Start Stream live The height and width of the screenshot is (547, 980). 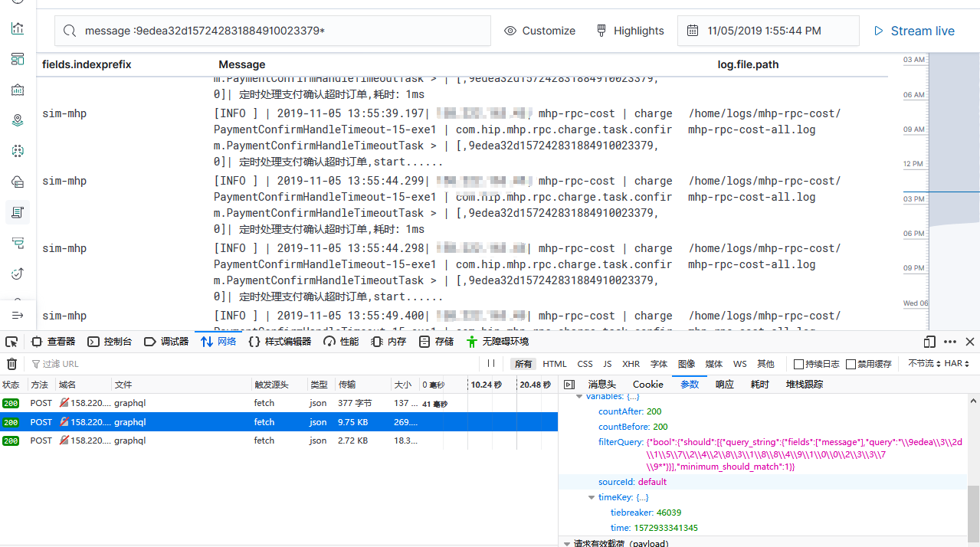[915, 31]
